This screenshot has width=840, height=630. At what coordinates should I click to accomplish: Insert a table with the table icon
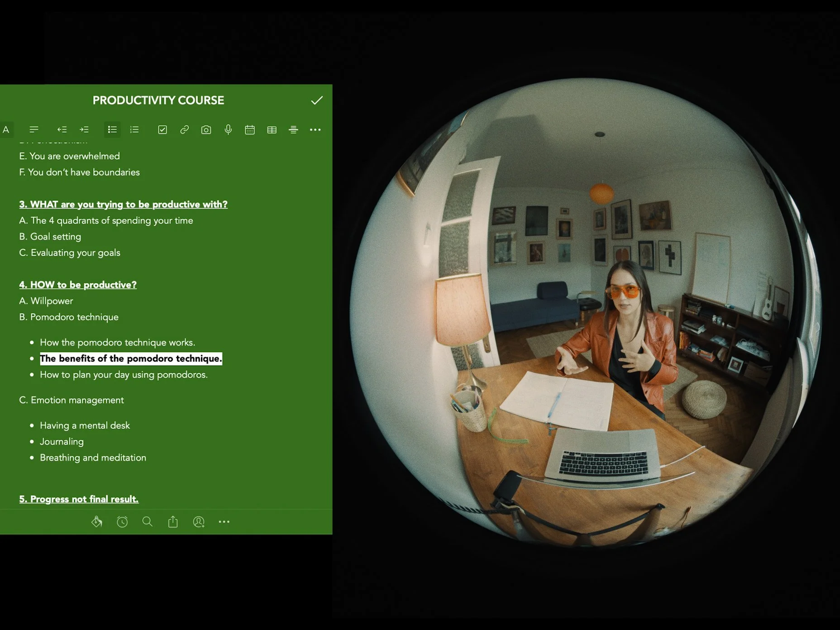coord(272,130)
